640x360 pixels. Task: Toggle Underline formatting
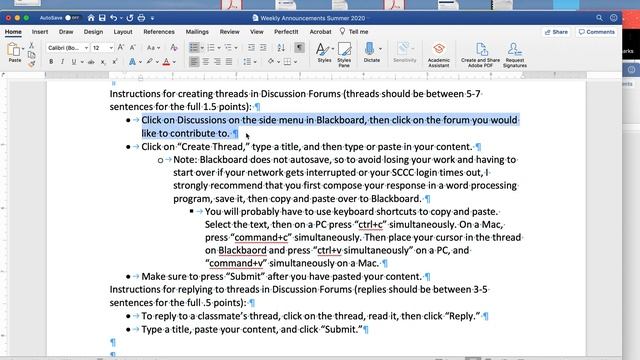(74, 62)
